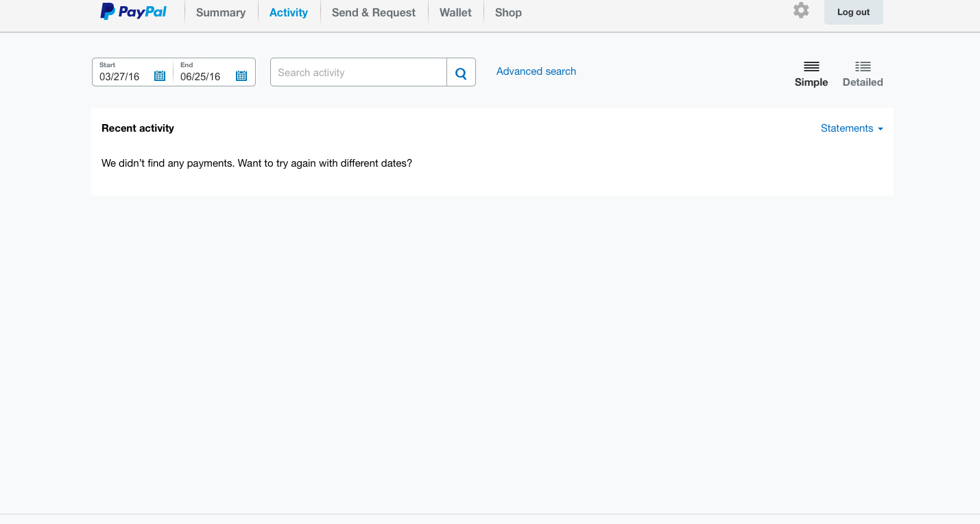
Task: Click the Recent activity heading
Action: (138, 128)
